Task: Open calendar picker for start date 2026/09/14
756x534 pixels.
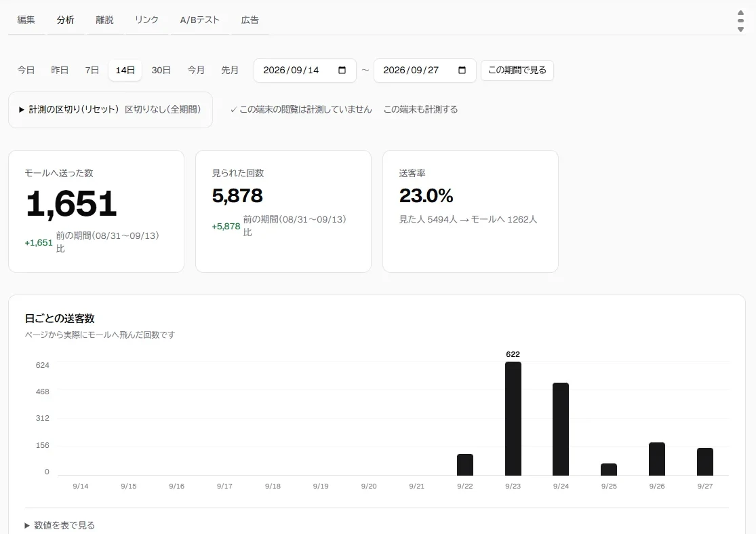Action: (342, 70)
